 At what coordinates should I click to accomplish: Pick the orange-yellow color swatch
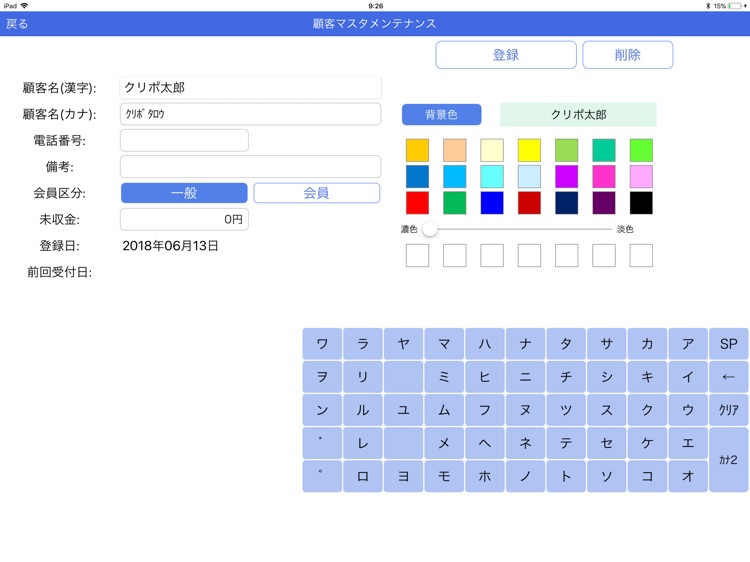click(x=417, y=150)
